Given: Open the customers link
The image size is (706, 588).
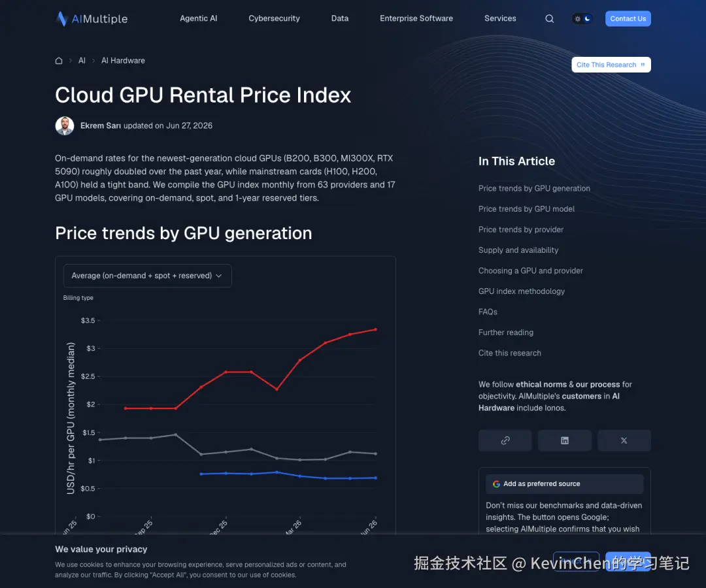Looking at the screenshot, I should pos(582,396).
